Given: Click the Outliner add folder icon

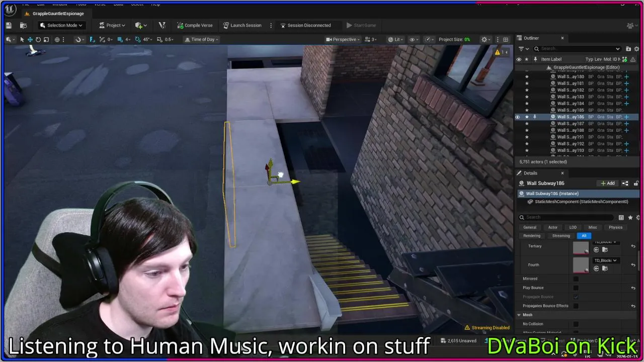Looking at the screenshot, I should [628, 49].
